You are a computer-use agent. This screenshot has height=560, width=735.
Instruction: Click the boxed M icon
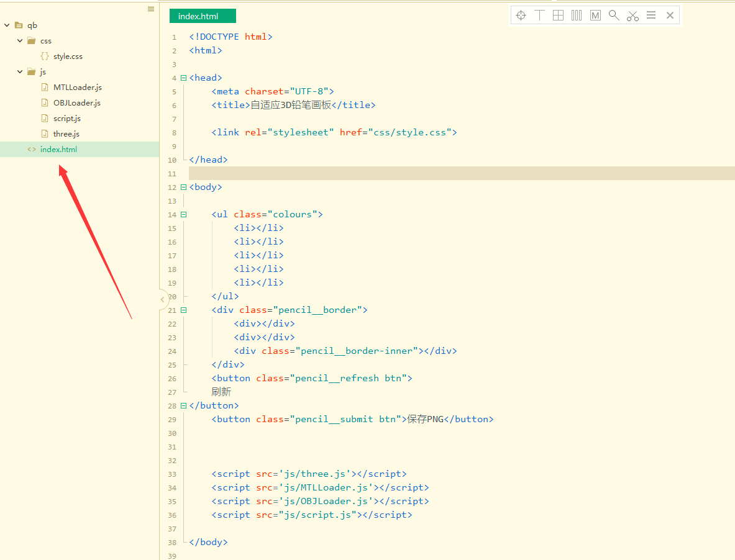[595, 16]
